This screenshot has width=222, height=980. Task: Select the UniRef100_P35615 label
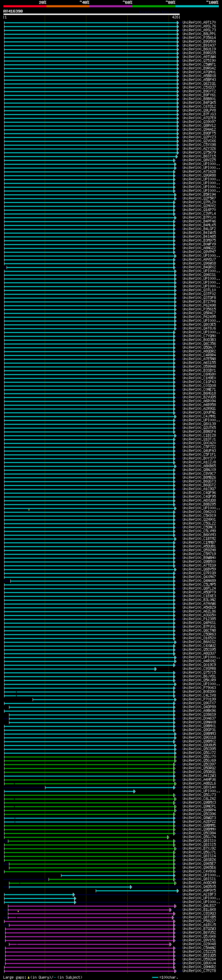click(x=199, y=309)
